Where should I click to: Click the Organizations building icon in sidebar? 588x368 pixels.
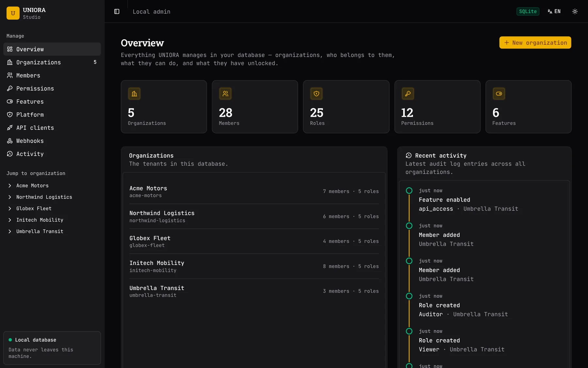pyautogui.click(x=10, y=62)
